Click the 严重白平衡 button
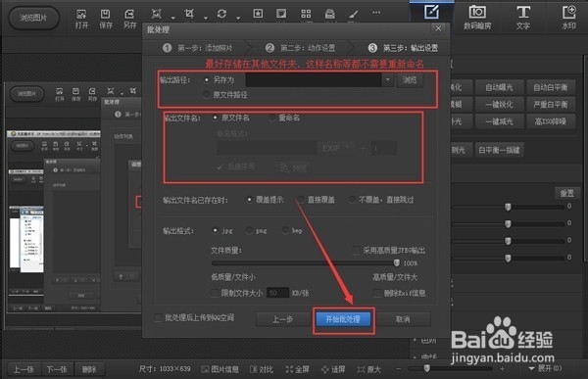Screen dimensions: 588x379 551,104
